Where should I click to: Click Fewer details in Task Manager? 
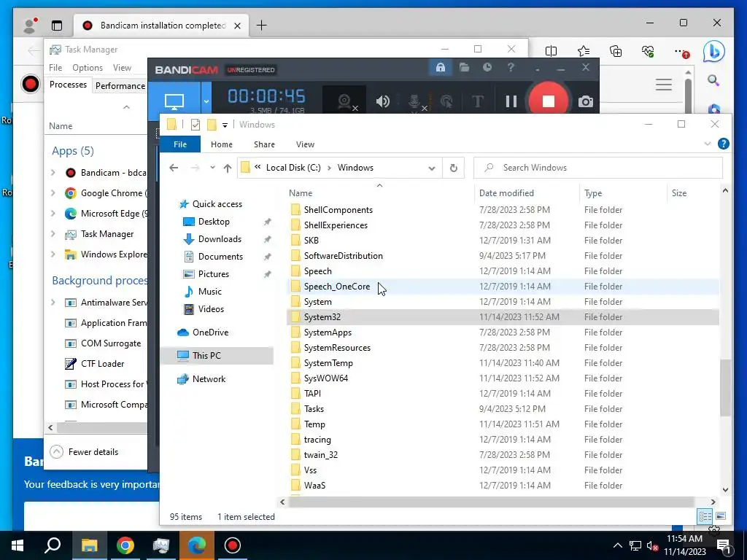[x=85, y=452]
